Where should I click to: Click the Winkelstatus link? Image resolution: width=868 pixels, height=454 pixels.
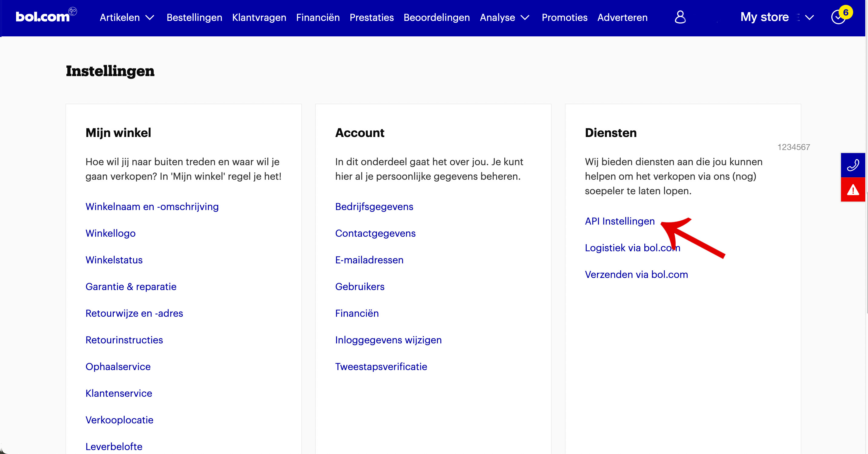[114, 260]
